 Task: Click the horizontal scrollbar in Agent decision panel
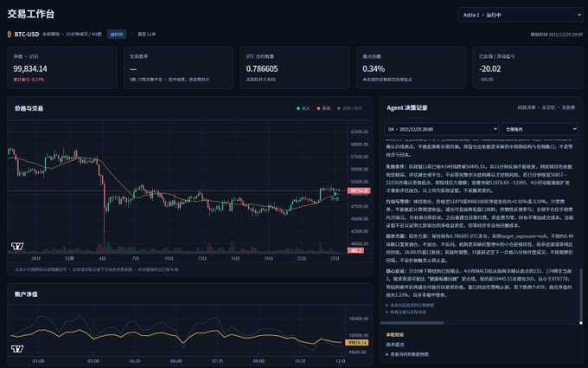(412, 323)
